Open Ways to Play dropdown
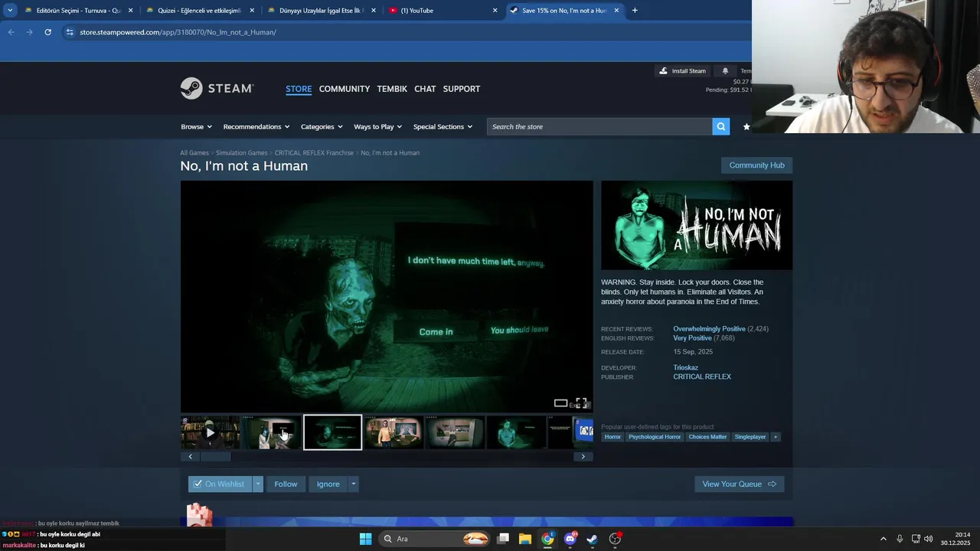The height and width of the screenshot is (551, 980). 377,127
